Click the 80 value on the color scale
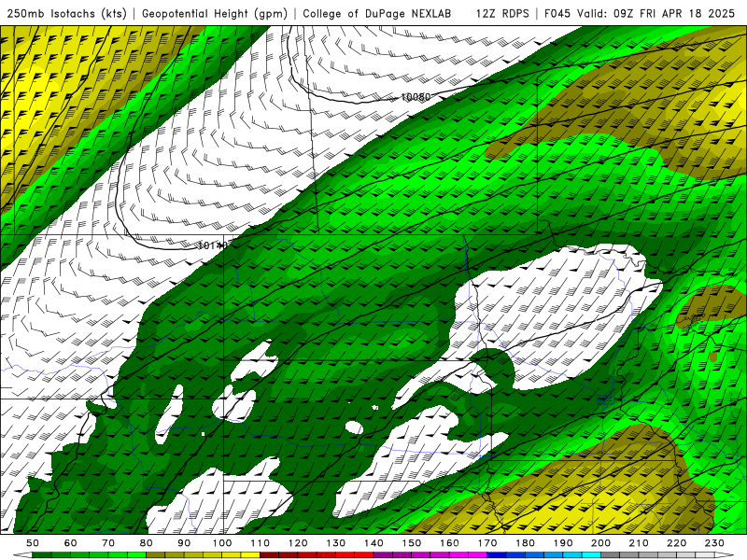Image resolution: width=747 pixels, height=560 pixels. click(147, 543)
